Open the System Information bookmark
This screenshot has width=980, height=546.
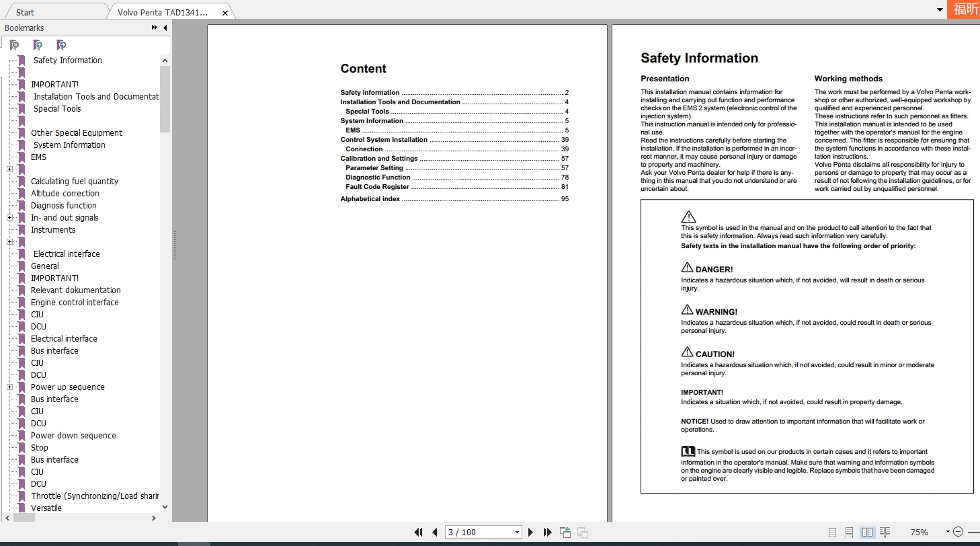69,145
